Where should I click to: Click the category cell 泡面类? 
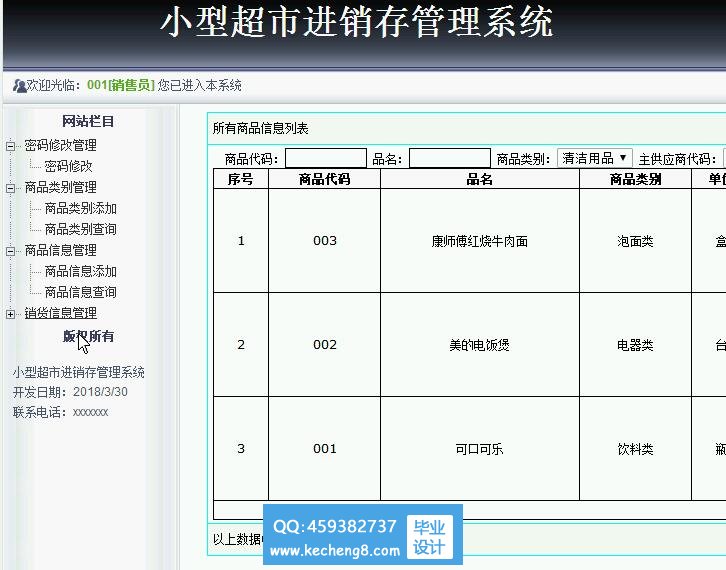[635, 241]
